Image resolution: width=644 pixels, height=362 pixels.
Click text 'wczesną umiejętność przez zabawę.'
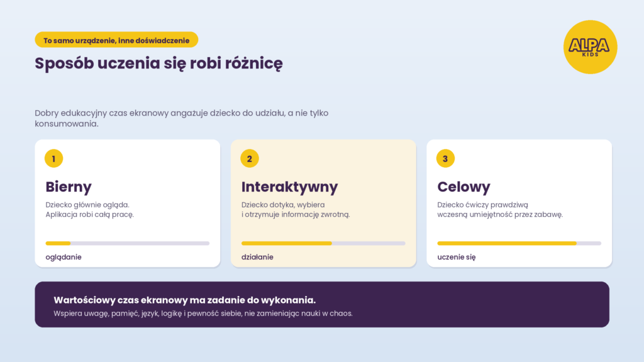tap(500, 214)
